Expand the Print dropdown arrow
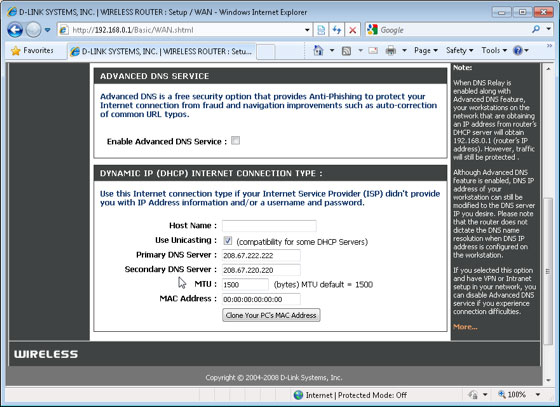 pyautogui.click(x=404, y=50)
